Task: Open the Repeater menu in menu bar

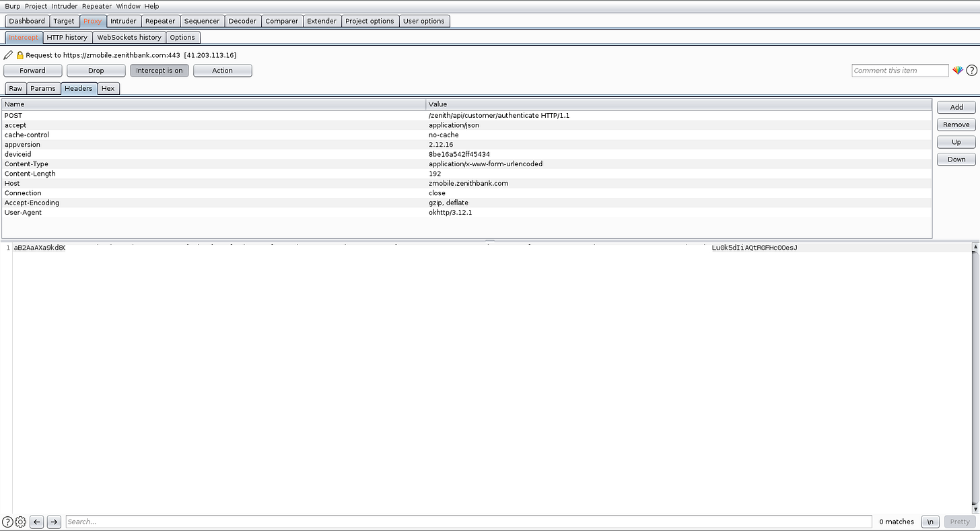Action: (x=97, y=6)
